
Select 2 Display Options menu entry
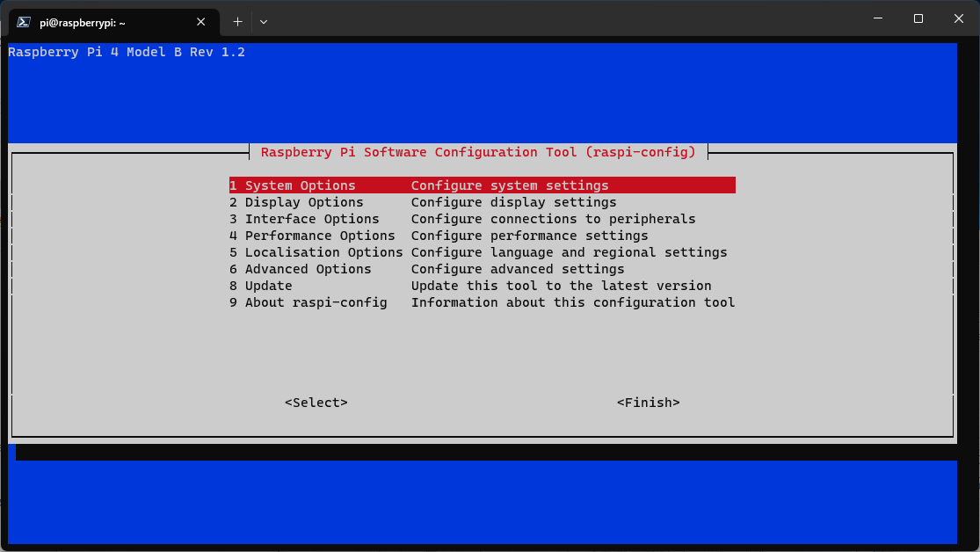tap(482, 202)
